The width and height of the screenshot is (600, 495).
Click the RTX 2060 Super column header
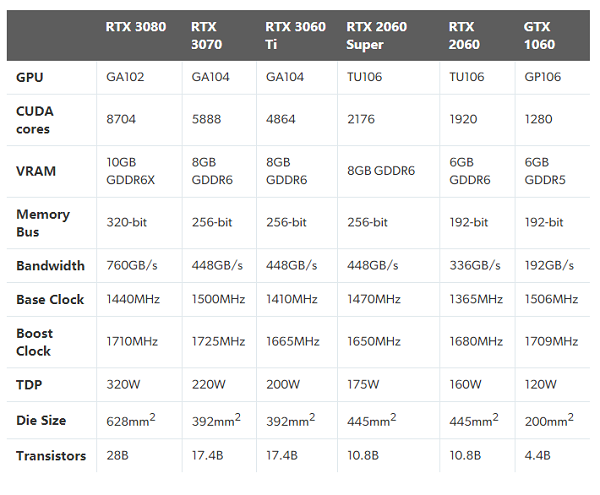click(377, 35)
